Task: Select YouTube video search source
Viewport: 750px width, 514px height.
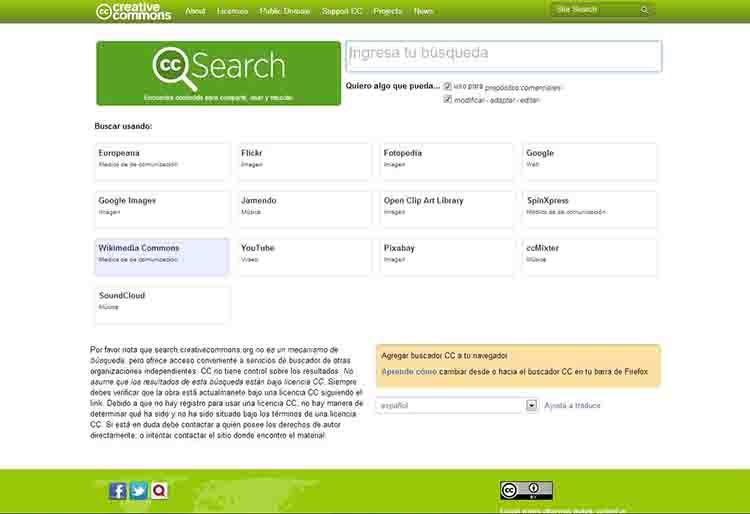Action: 305,257
